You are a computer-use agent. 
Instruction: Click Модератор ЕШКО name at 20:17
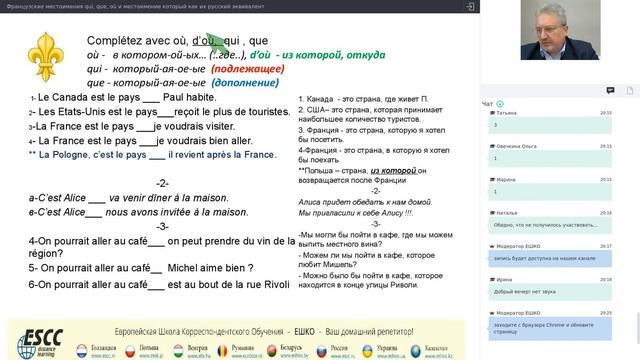(x=518, y=246)
